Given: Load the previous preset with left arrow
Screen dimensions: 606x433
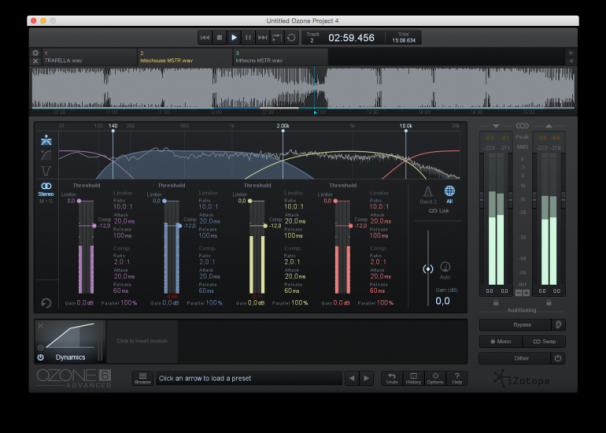Looking at the screenshot, I should pyautogui.click(x=351, y=378).
